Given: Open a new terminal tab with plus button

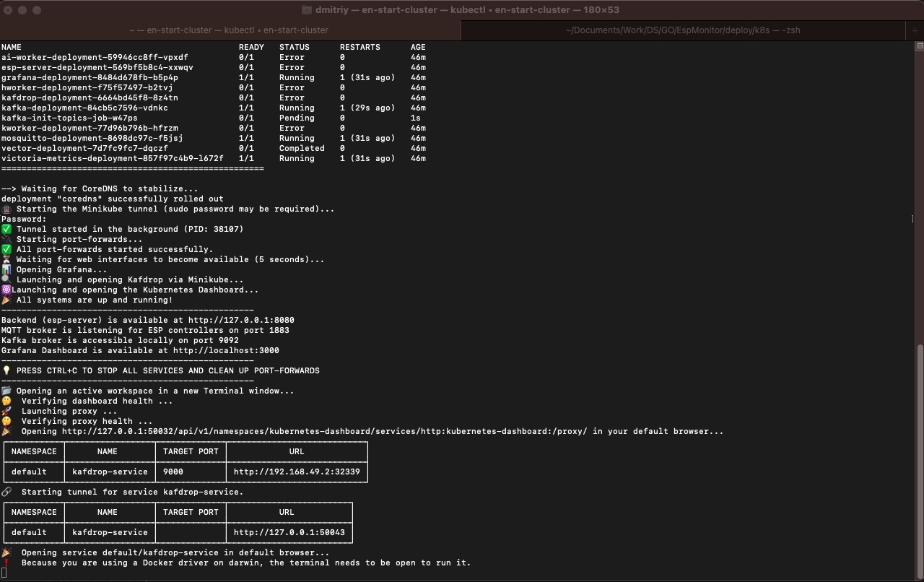Looking at the screenshot, I should (914, 30).
